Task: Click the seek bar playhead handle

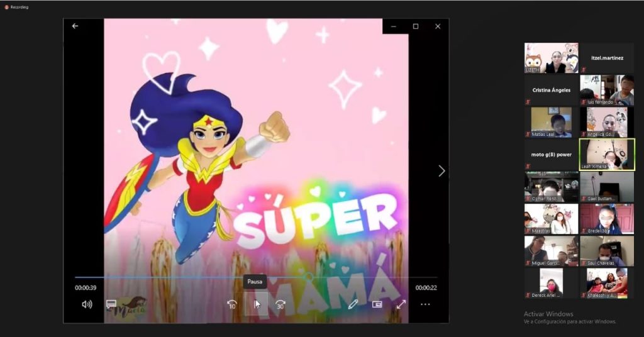Action: tap(308, 277)
